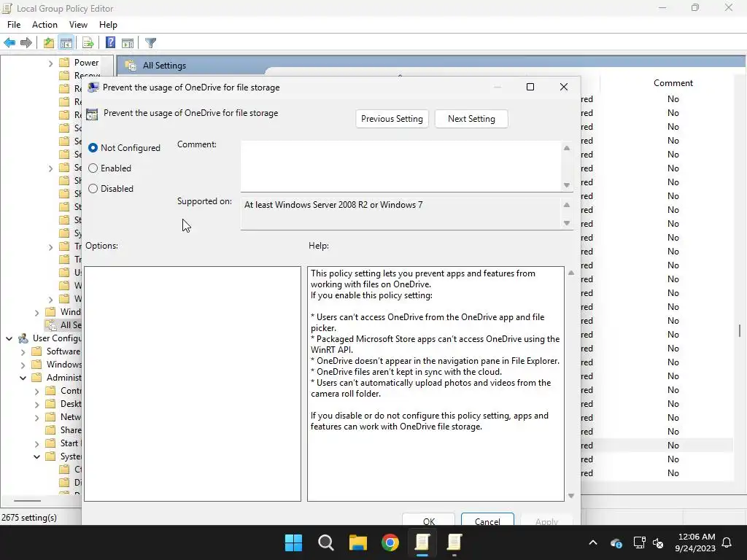Select the Not Configured radio button

(x=93, y=148)
